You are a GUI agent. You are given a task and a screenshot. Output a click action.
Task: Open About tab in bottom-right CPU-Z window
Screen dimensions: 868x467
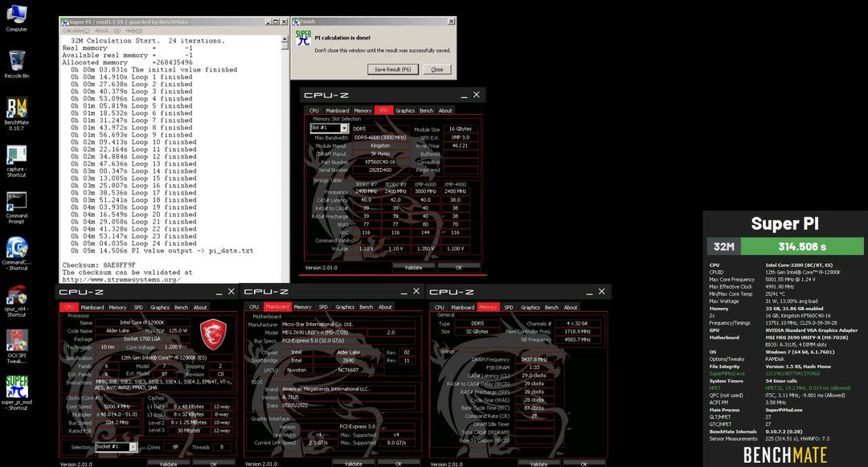[570, 306]
